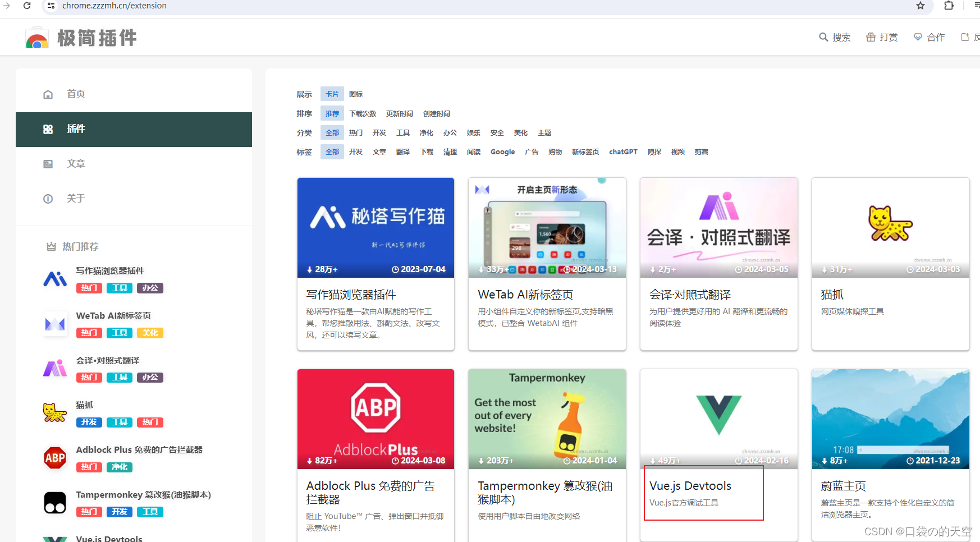The width and height of the screenshot is (980, 542).
Task: Open the Vue.js Devtools plugin page
Action: [690, 486]
